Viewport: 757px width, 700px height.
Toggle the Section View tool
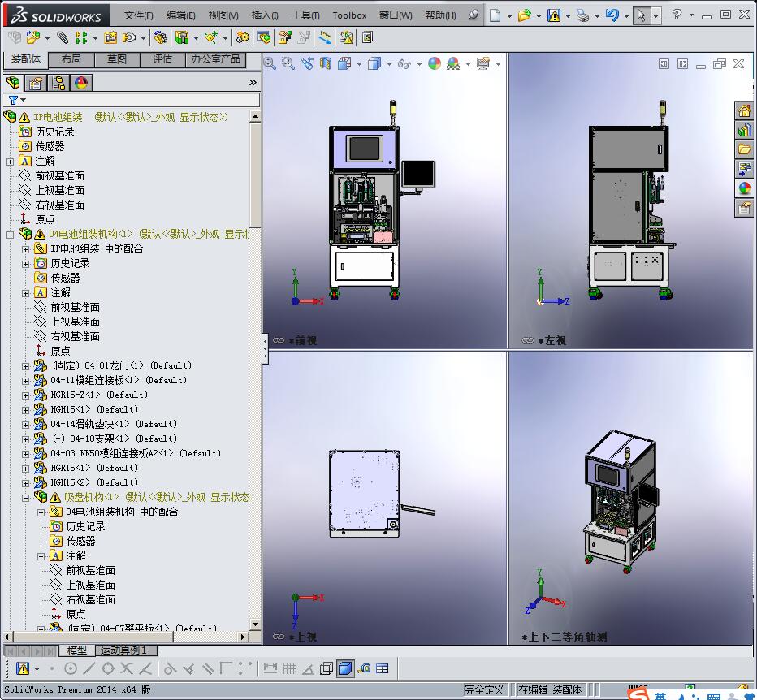(x=326, y=63)
